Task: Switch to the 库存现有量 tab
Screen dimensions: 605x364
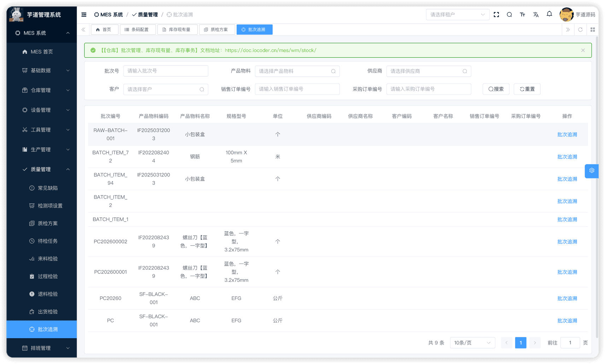Action: click(x=177, y=29)
